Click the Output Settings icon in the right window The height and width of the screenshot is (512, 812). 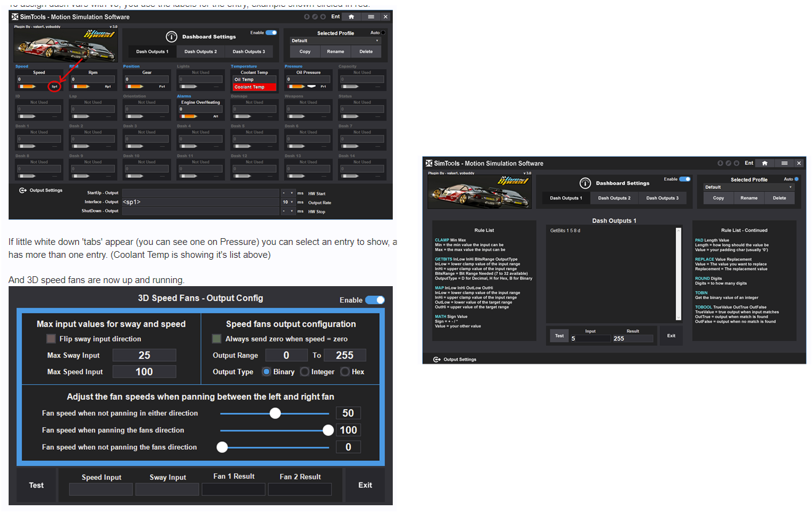pyautogui.click(x=436, y=359)
